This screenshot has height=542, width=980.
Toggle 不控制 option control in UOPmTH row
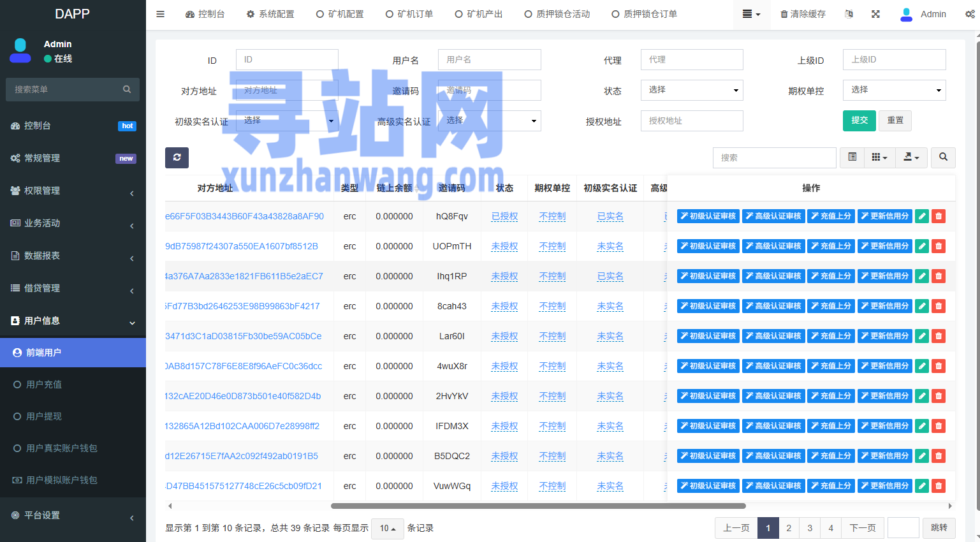pyautogui.click(x=552, y=246)
